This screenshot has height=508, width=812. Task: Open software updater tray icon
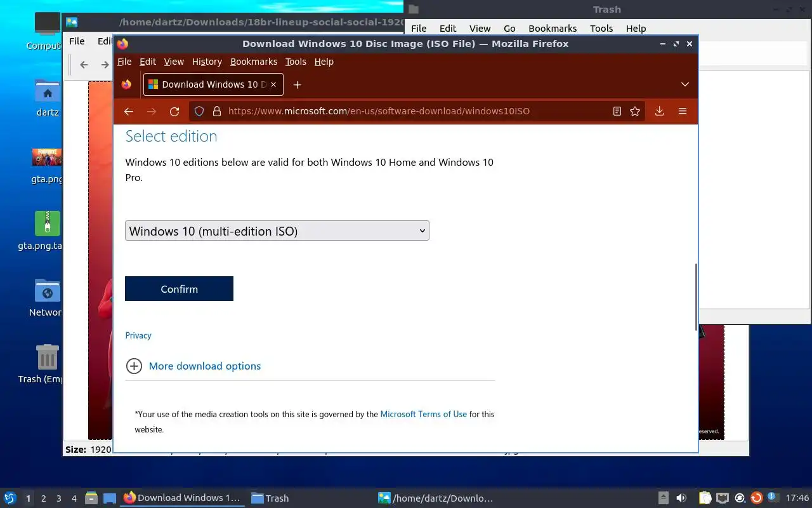(756, 498)
